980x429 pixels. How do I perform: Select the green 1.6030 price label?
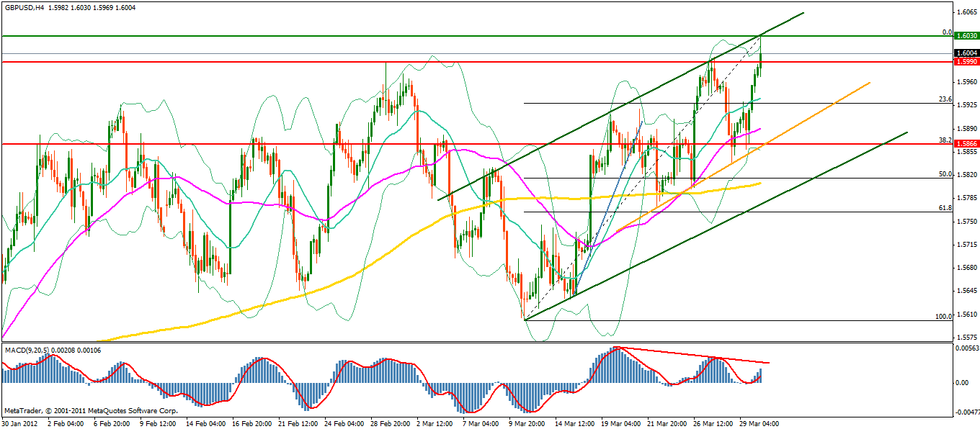(x=966, y=36)
